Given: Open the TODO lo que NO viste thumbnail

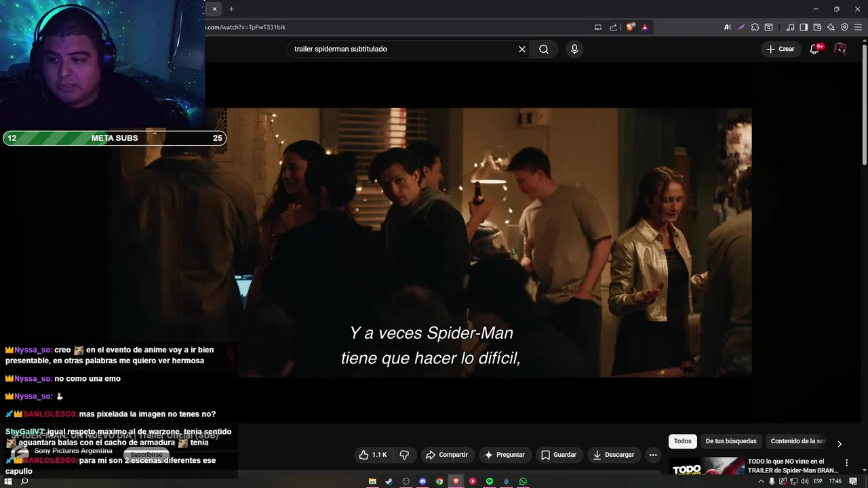Looking at the screenshot, I should click(x=706, y=467).
